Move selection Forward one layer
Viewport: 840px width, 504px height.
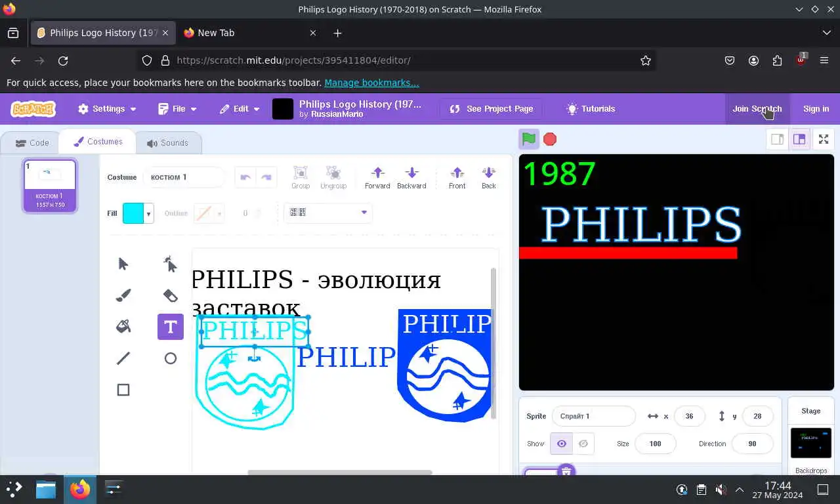pyautogui.click(x=377, y=177)
